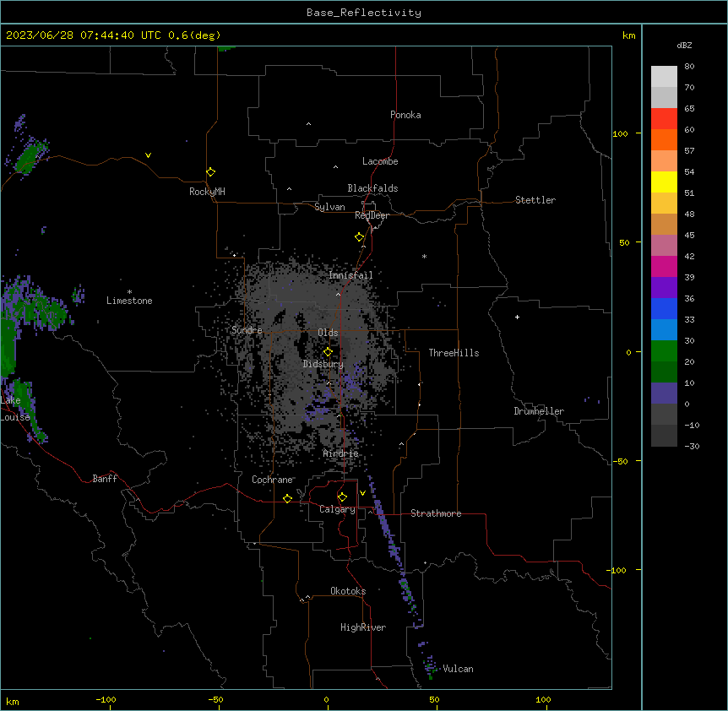
Task: Pick the bright green 20-30 dBZ swatch
Action: pyautogui.click(x=664, y=351)
